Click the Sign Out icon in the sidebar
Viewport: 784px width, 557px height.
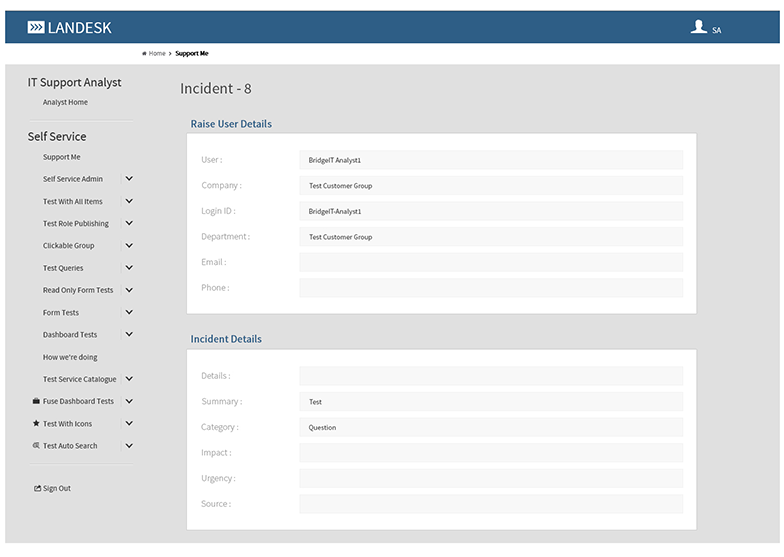pyautogui.click(x=37, y=489)
